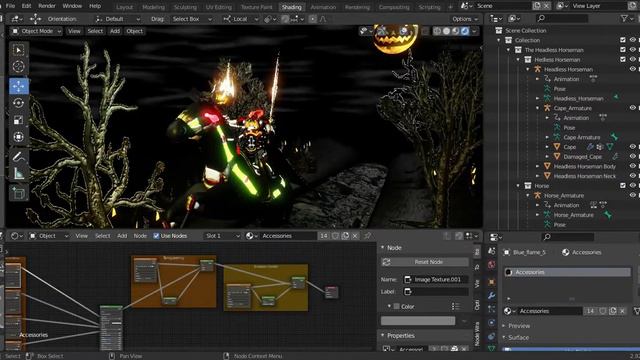Select the Transform tool in viewport toolbar
The width and height of the screenshot is (640, 360).
click(18, 137)
